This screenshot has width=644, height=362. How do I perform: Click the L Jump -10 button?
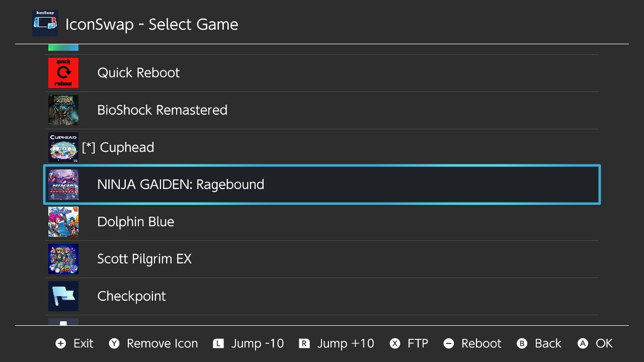pos(249,343)
